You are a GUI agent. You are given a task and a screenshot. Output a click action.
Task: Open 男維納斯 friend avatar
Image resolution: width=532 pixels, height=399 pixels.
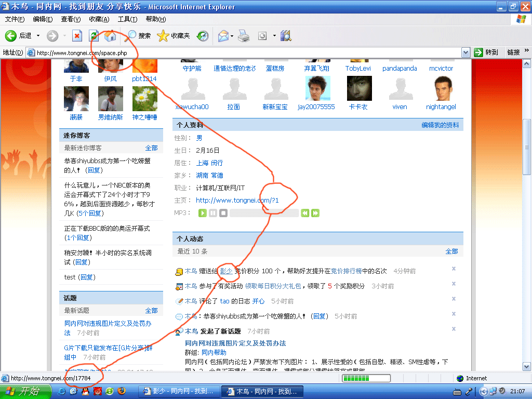[111, 99]
